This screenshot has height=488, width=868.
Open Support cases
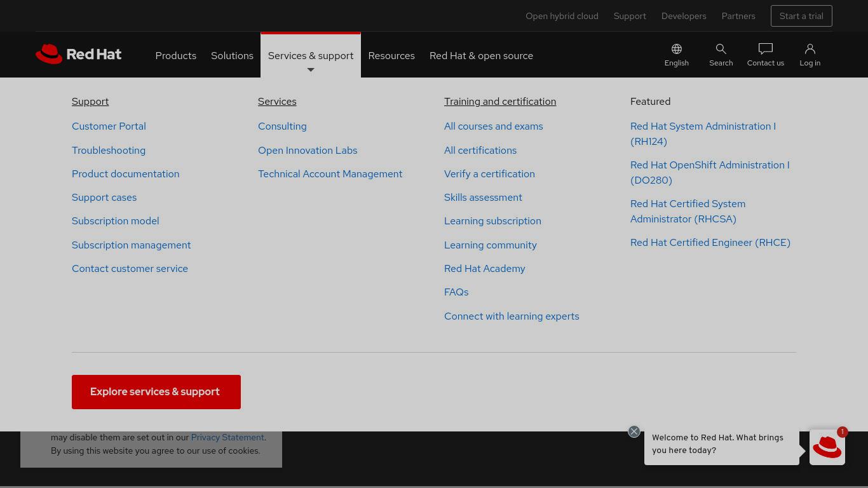104,198
